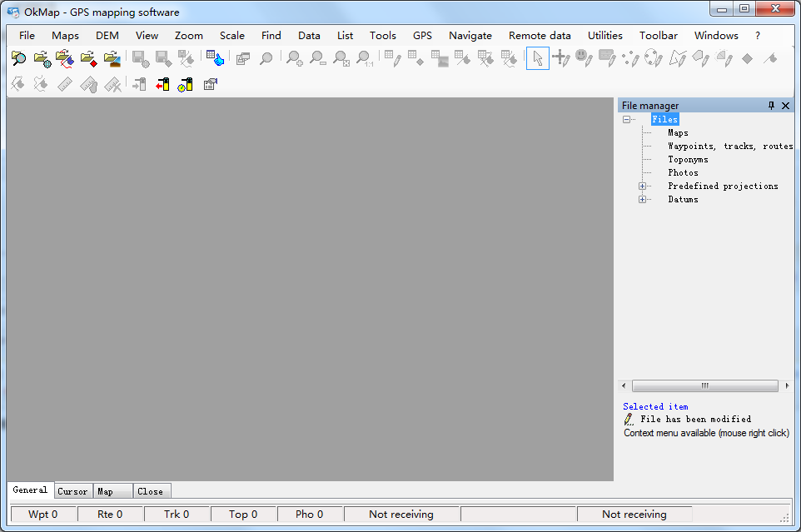Select the arrow pointer tool
This screenshot has height=532, width=801.
point(538,58)
